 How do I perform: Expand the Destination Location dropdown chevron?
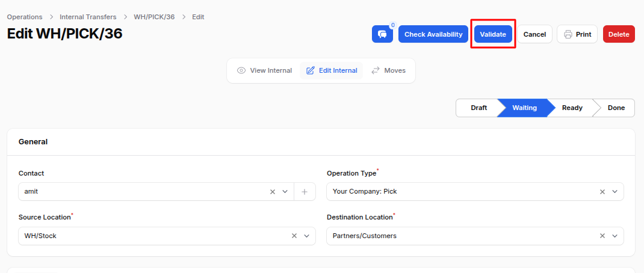pyautogui.click(x=615, y=236)
